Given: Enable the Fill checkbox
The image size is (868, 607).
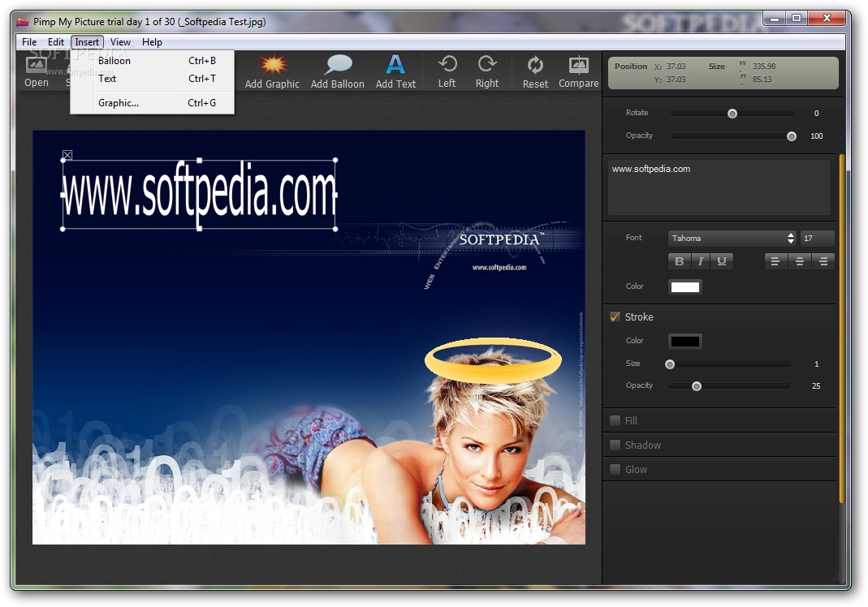Looking at the screenshot, I should tap(615, 420).
